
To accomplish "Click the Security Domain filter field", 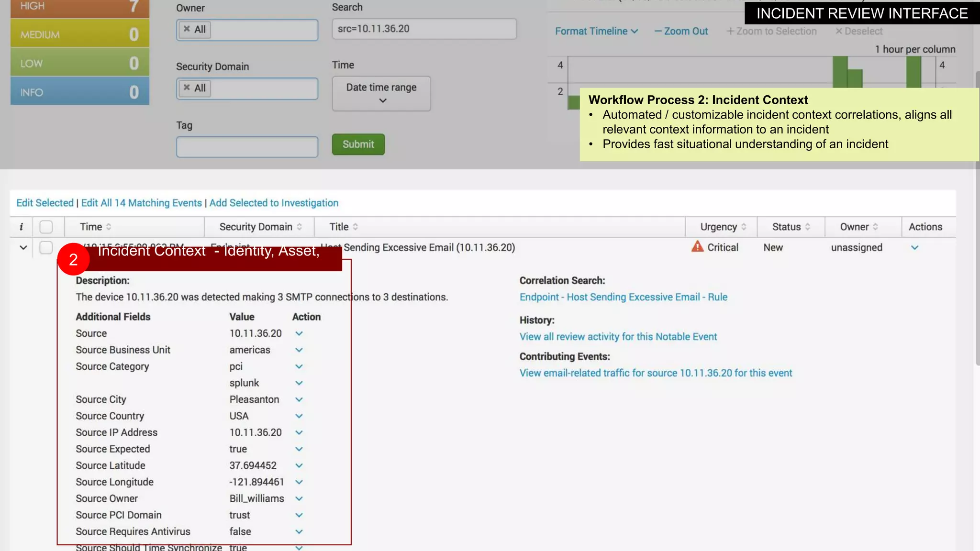I will coord(247,88).
